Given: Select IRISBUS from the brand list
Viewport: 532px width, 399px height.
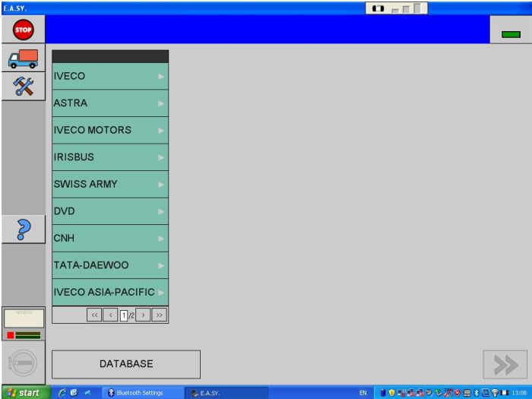Looking at the screenshot, I should [110, 157].
